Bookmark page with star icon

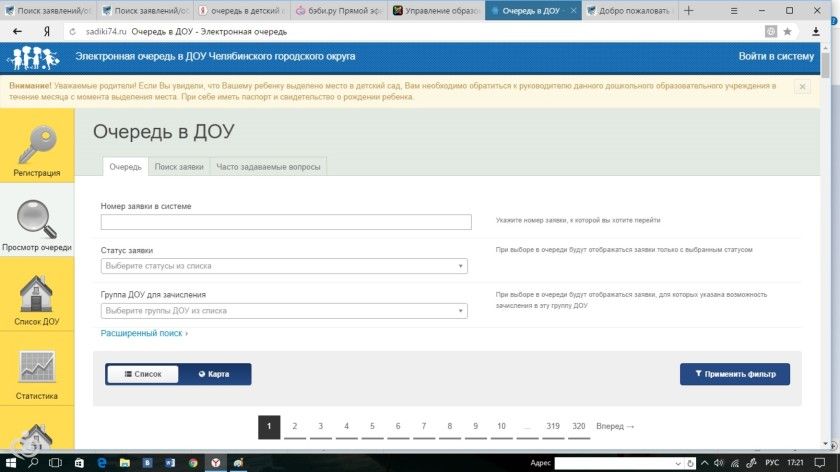pos(787,32)
